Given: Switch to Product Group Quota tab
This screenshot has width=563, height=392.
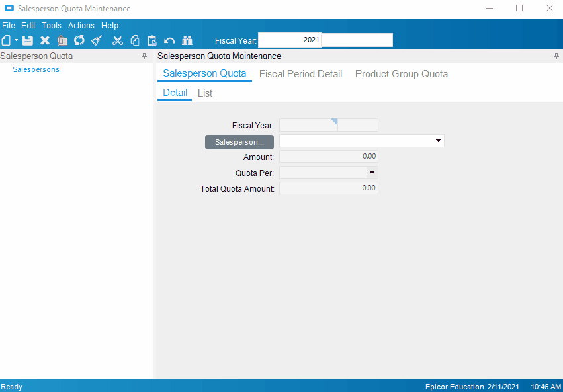Looking at the screenshot, I should pos(402,74).
